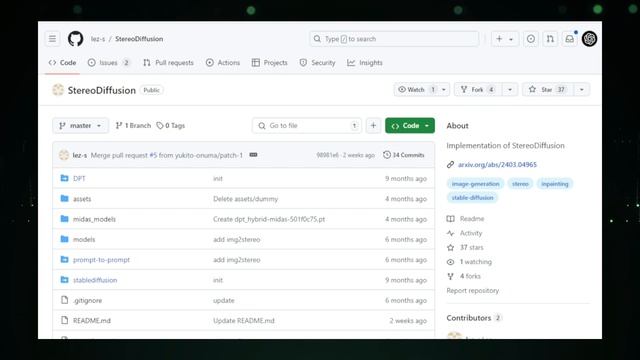Open the Readme link in About
The image size is (640, 360).
coord(466,219)
